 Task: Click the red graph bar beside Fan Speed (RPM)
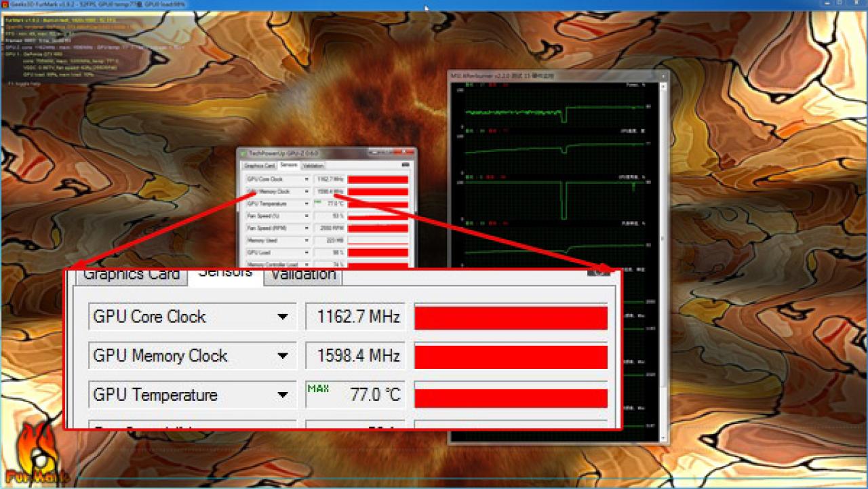pyautogui.click(x=378, y=228)
